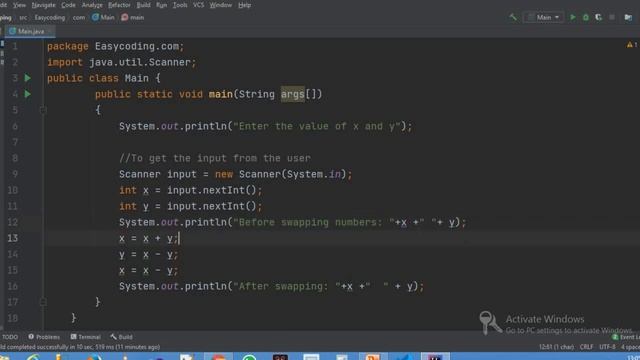Click "int x = input.nextInt();" on line 10

(x=191, y=190)
